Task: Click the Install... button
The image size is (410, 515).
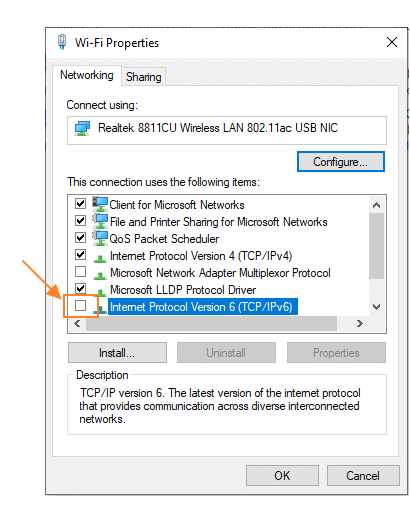Action: coord(117,353)
